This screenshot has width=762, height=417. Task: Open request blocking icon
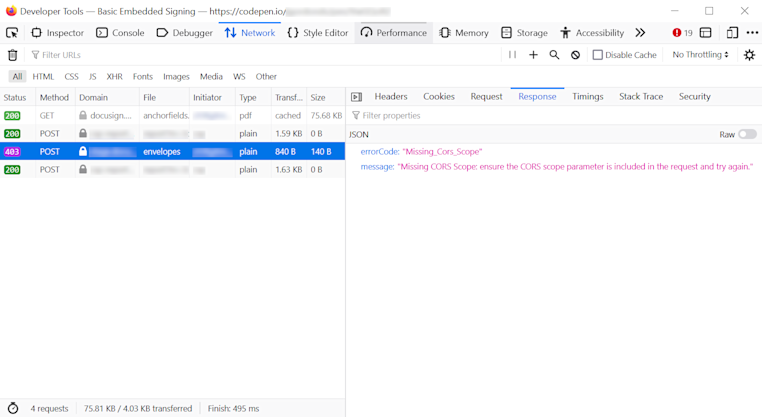pyautogui.click(x=575, y=55)
